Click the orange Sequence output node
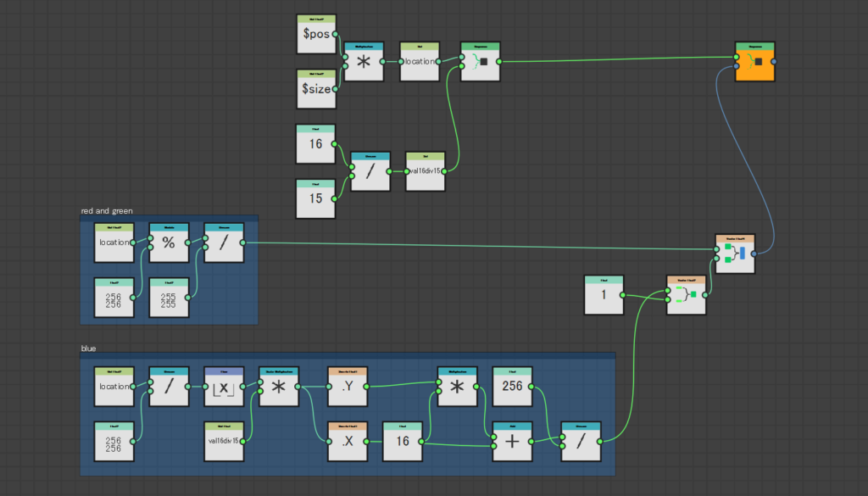 [x=754, y=62]
